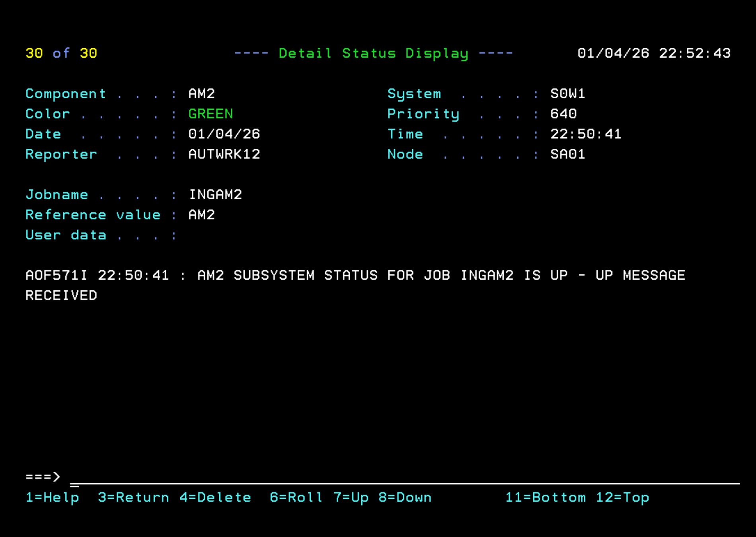Click the AOF571I message identifier
Viewport: 756px width, 537px height.
tap(56, 275)
